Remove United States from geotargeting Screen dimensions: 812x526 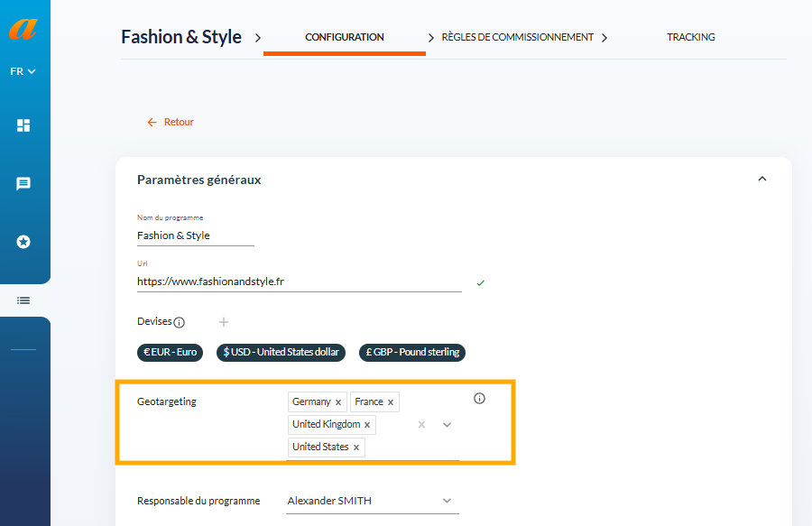356,448
